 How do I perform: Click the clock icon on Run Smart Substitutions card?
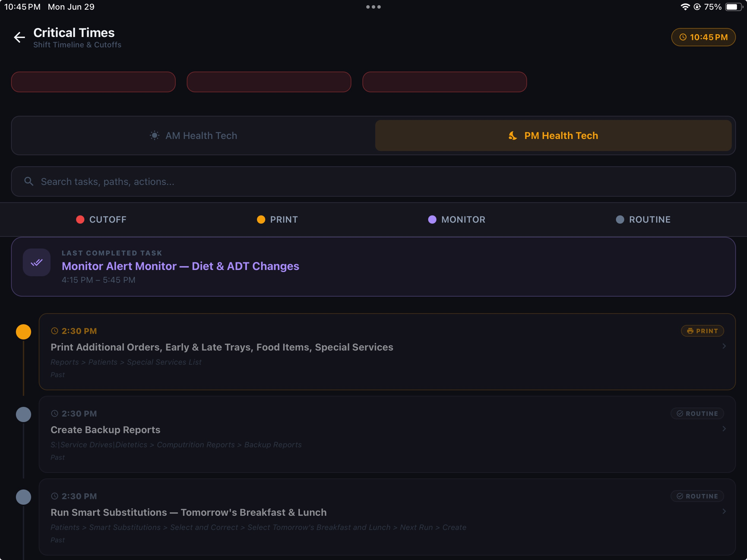tap(54, 496)
